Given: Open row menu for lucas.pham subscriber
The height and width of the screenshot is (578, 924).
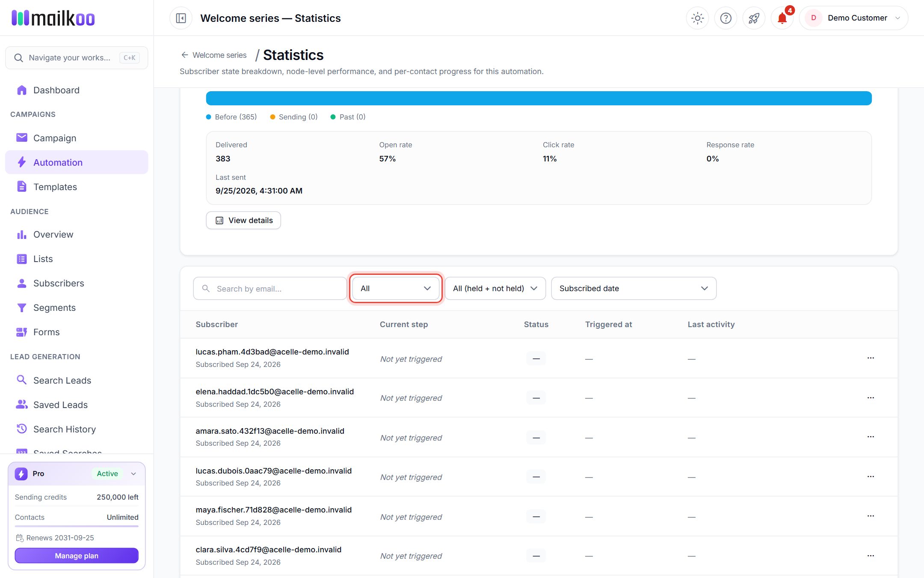Looking at the screenshot, I should (871, 358).
